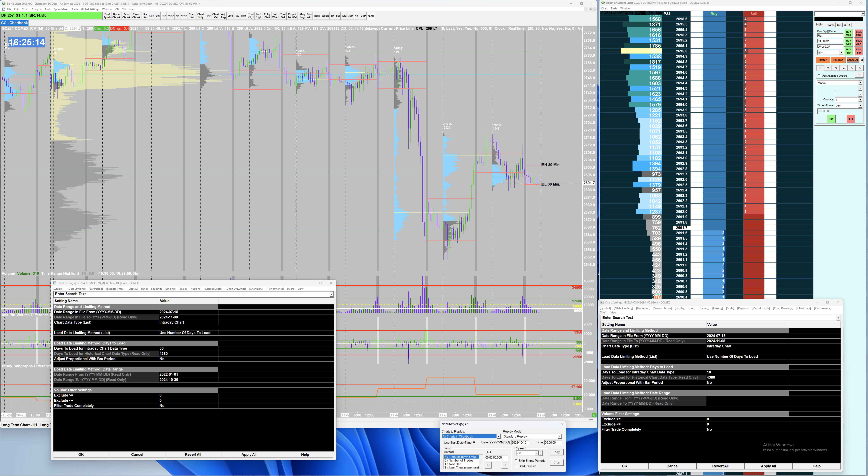Open the Replay Mode dropdown
Image resolution: width=868 pixels, height=476 pixels.
560,437
